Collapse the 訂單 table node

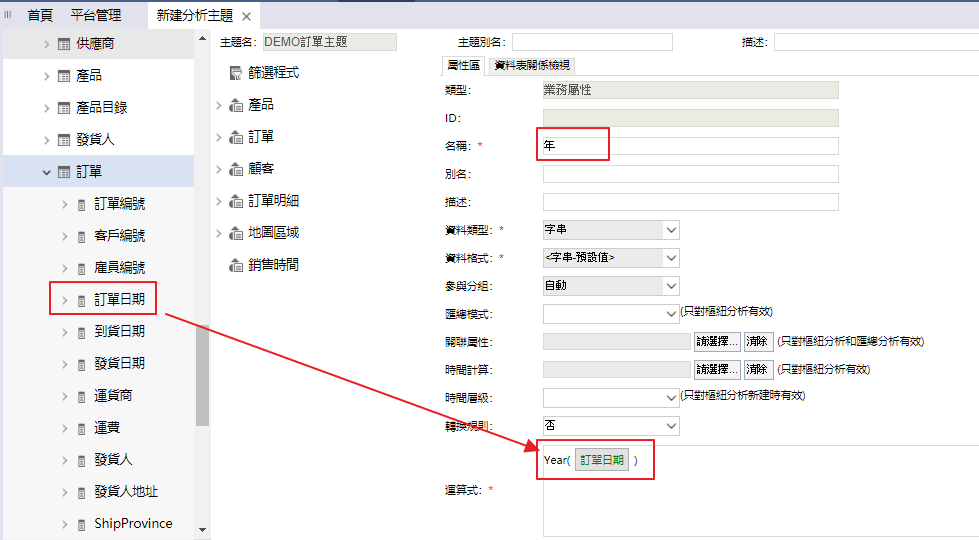point(46,172)
